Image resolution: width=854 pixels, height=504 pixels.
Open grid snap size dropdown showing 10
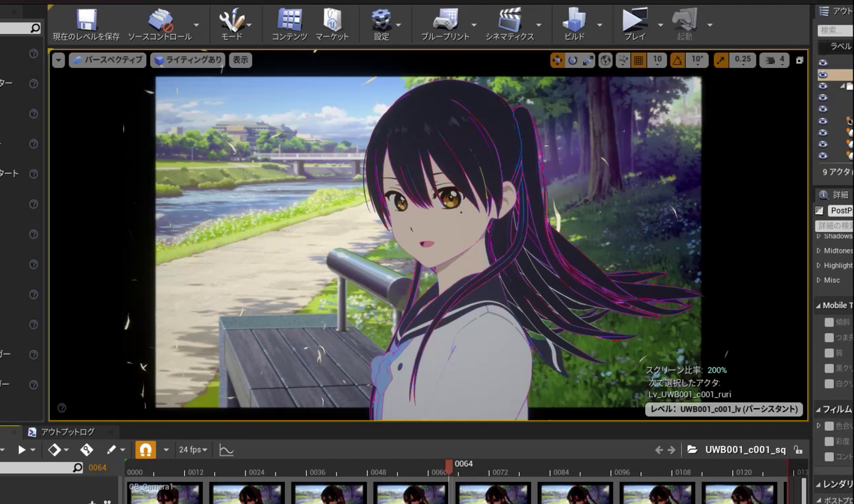(x=657, y=60)
